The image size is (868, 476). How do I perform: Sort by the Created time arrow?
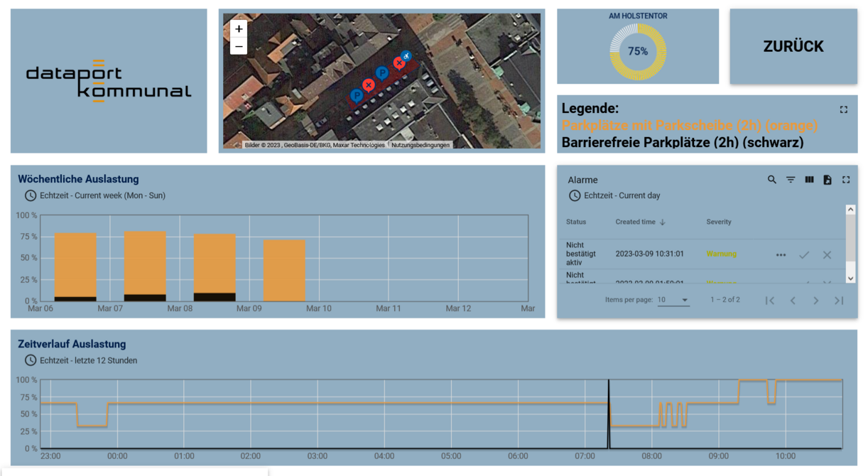coord(663,222)
